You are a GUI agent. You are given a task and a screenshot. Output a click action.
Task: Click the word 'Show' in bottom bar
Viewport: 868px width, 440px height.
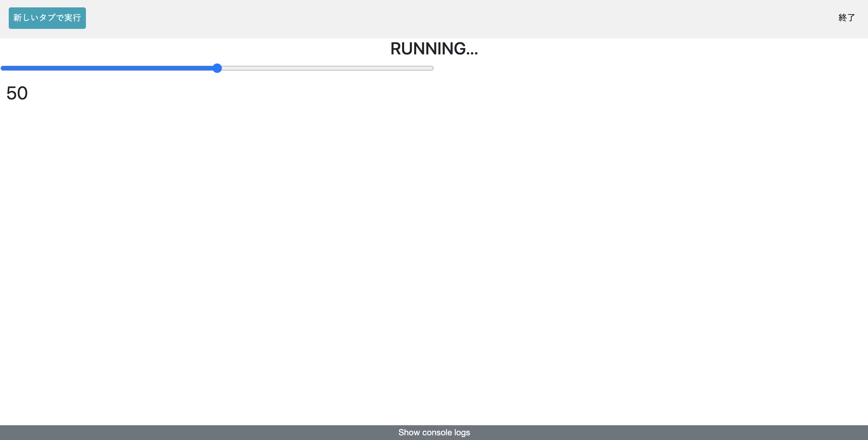click(409, 432)
